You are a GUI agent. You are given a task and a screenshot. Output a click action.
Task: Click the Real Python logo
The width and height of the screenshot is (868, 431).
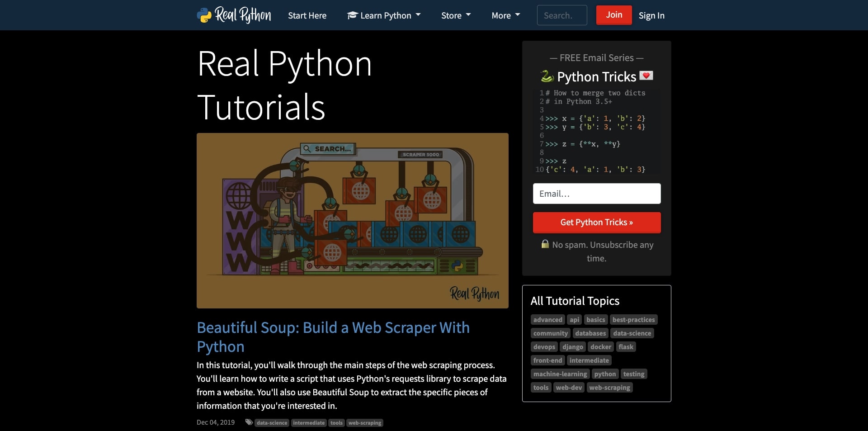(x=233, y=15)
